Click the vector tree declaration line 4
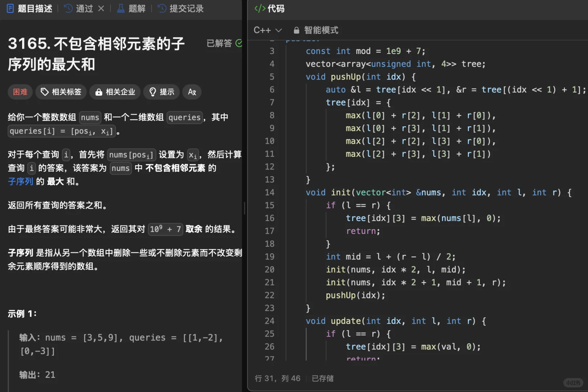Image resolution: width=588 pixels, height=392 pixels. point(396,64)
